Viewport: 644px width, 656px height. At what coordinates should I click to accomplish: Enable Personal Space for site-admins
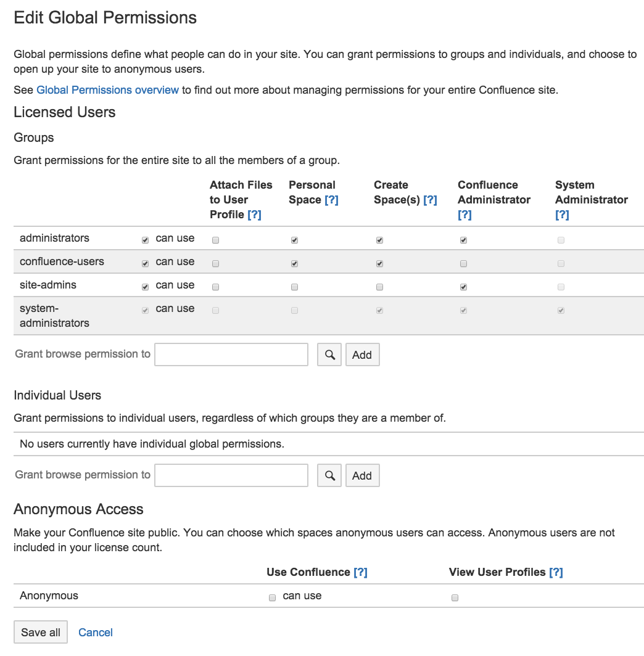pos(295,287)
